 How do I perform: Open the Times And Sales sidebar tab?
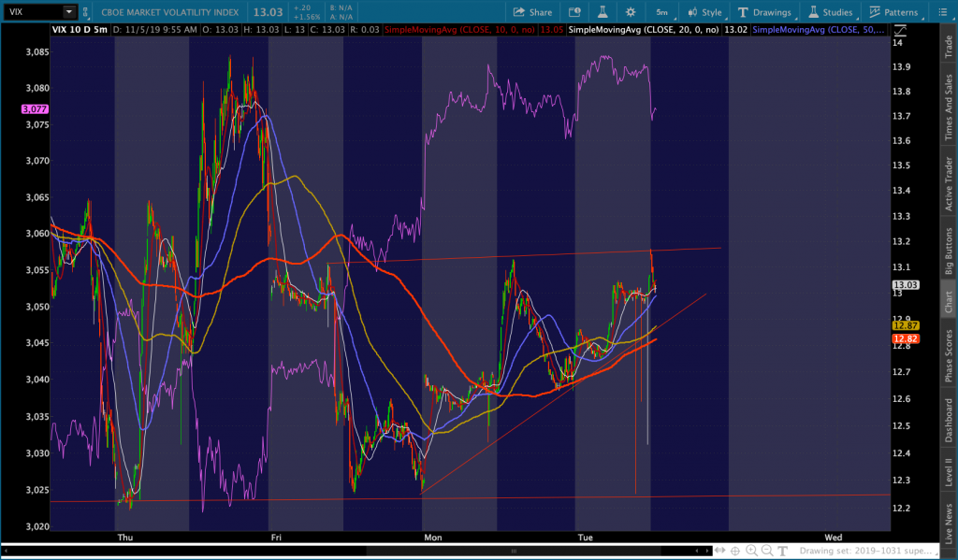[949, 108]
